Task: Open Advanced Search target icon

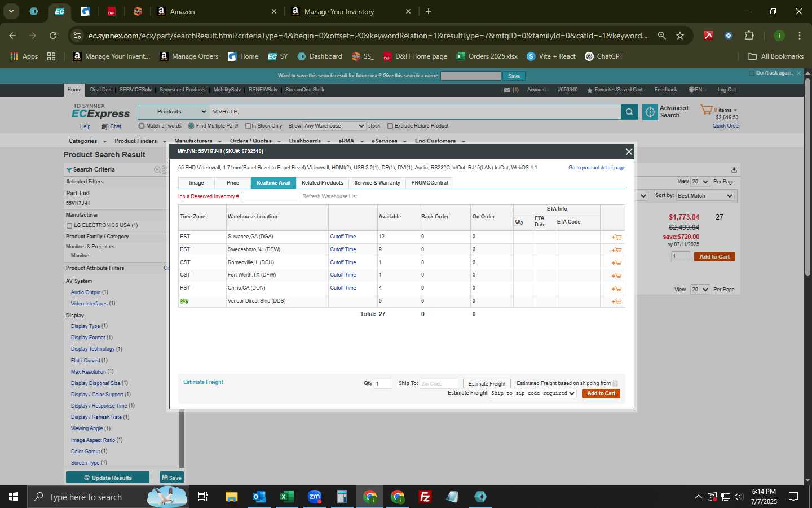Action: pos(650,112)
